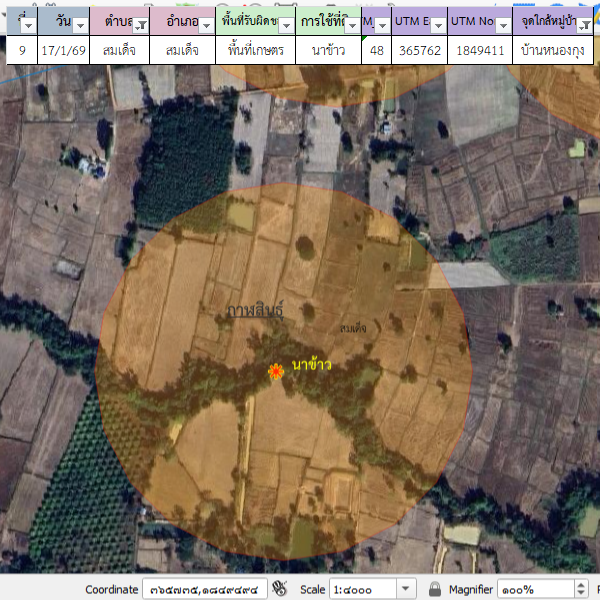Click the red hotspot marker on the map
Image resolution: width=600 pixels, height=600 pixels.
click(x=275, y=372)
